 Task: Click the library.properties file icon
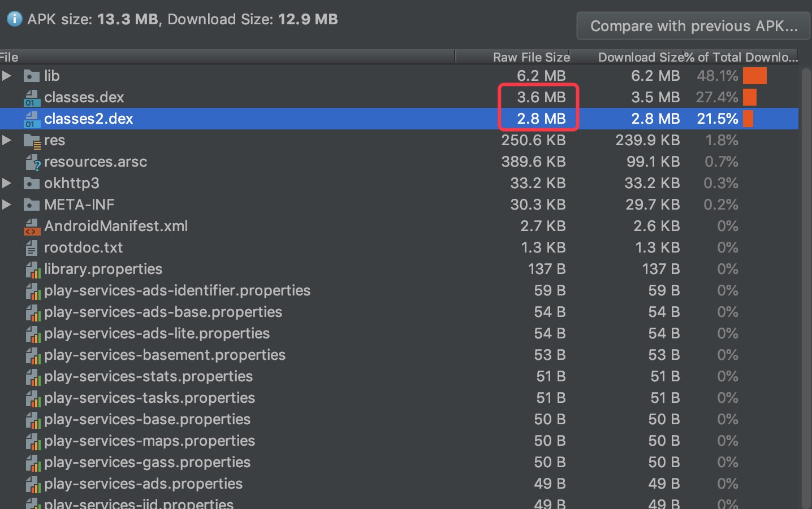pyautogui.click(x=33, y=269)
